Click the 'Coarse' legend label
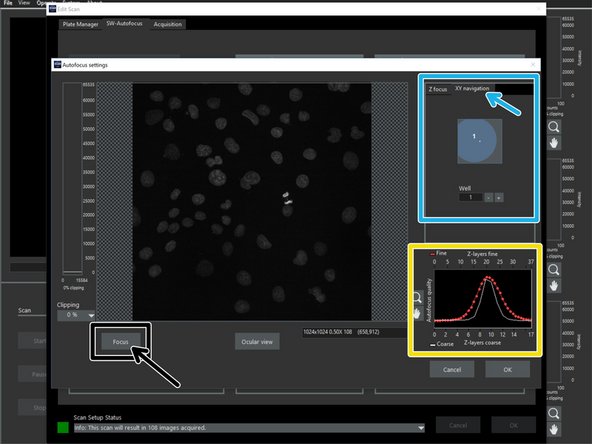The image size is (592, 444). 445,344
